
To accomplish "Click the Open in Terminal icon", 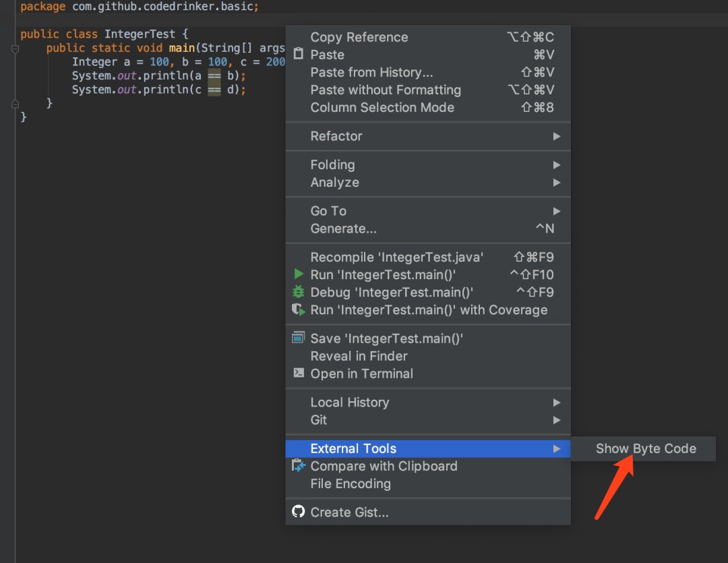I will click(299, 373).
